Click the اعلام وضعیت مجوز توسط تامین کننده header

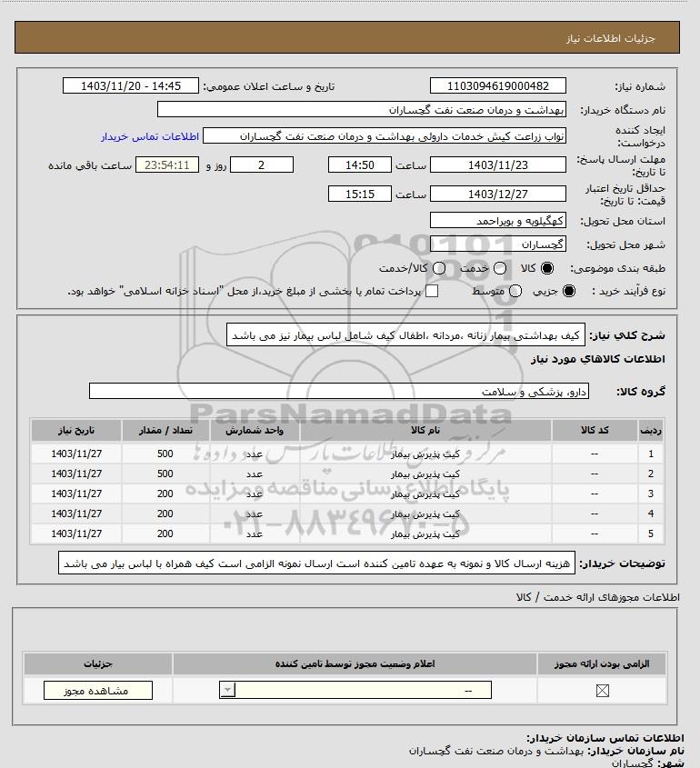point(355,663)
